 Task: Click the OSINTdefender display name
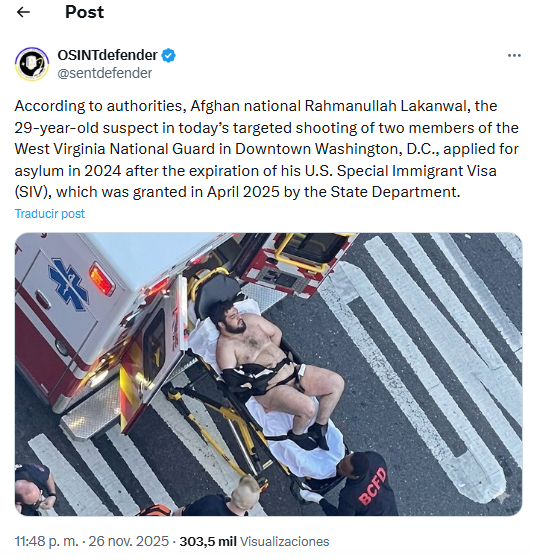108,55
